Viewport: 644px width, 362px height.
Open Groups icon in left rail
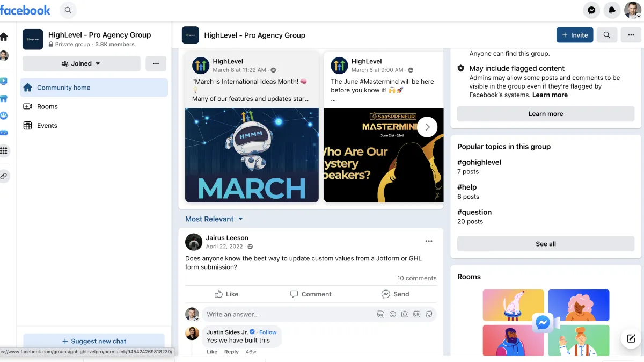4,115
